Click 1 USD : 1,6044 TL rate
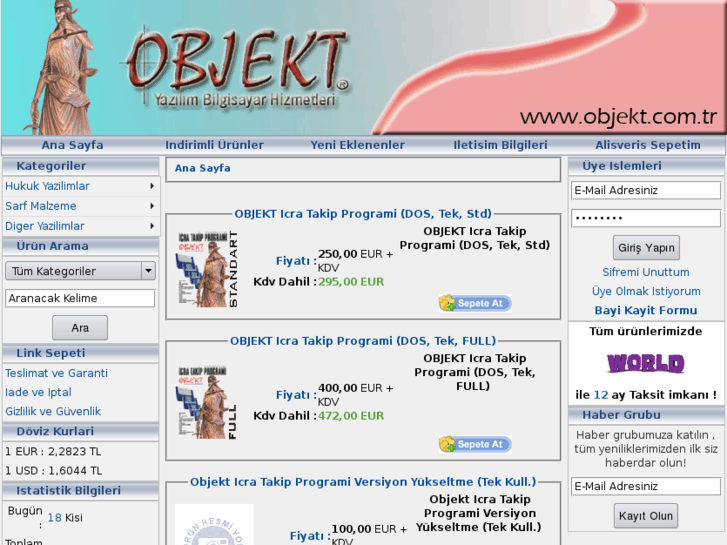 tap(53, 470)
